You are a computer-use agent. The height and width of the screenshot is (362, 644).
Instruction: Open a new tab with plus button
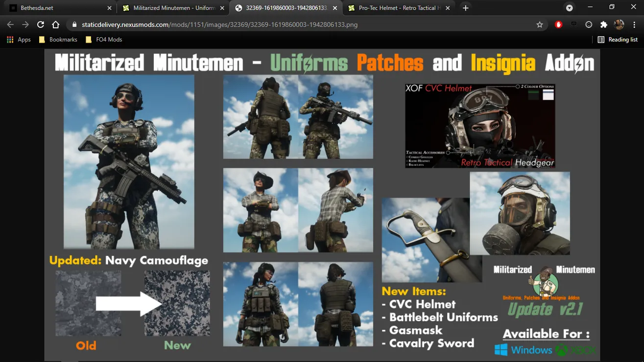(466, 8)
